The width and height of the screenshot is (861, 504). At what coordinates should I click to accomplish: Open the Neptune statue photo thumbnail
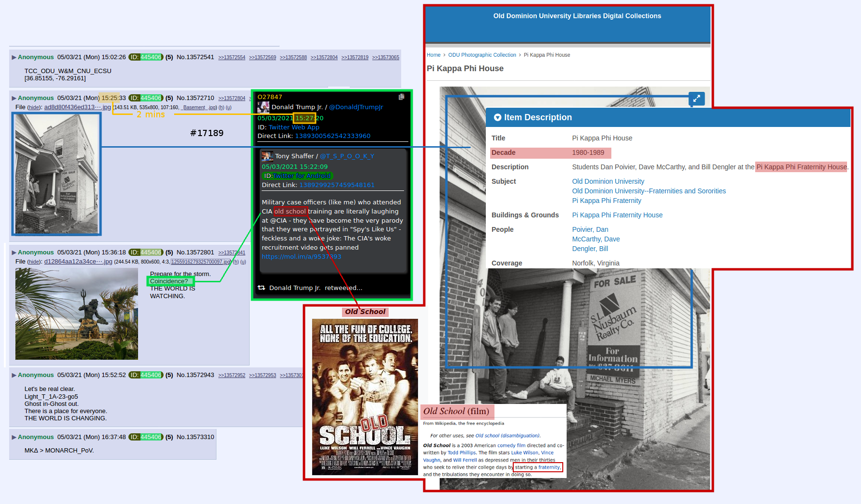pos(76,314)
